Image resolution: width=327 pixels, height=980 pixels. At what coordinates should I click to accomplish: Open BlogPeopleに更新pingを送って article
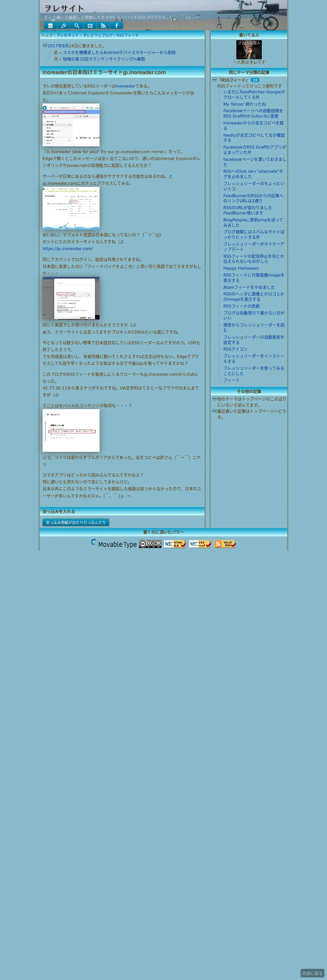click(253, 223)
